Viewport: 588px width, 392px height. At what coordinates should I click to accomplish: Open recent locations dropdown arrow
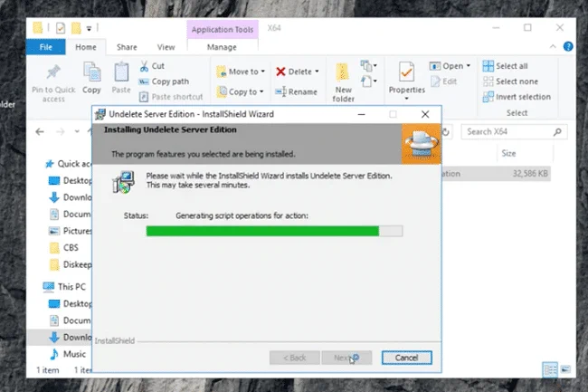click(77, 131)
